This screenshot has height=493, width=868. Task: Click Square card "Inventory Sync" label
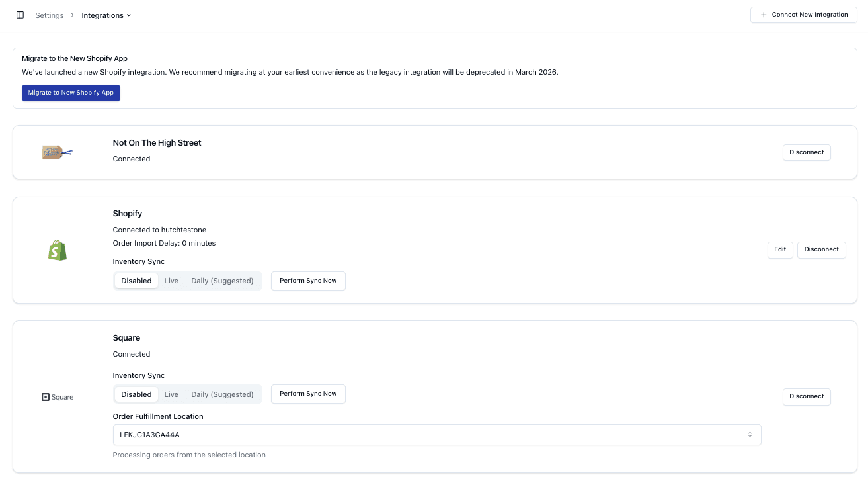139,375
